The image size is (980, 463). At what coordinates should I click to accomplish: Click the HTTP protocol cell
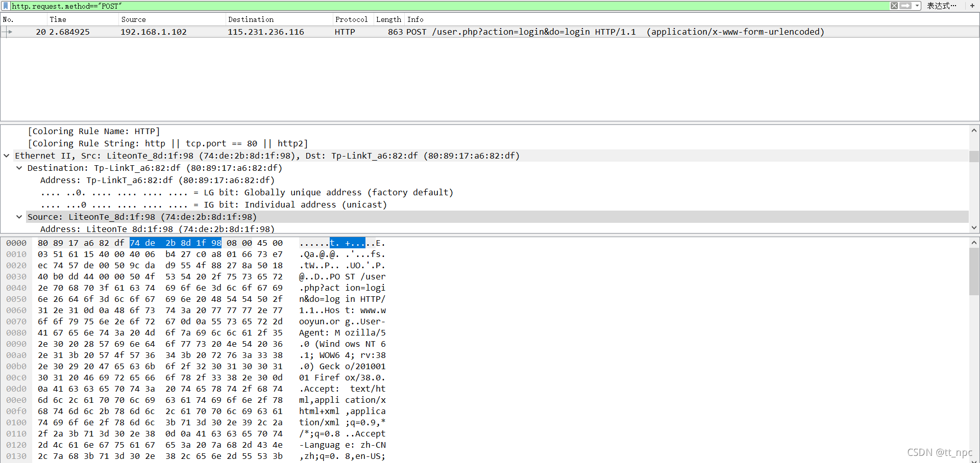[x=345, y=32]
